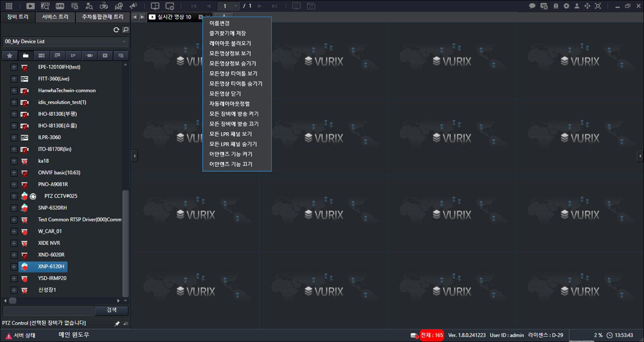Switch to the 서비스 트리 tab
This screenshot has height=342, width=644.
tap(55, 17)
